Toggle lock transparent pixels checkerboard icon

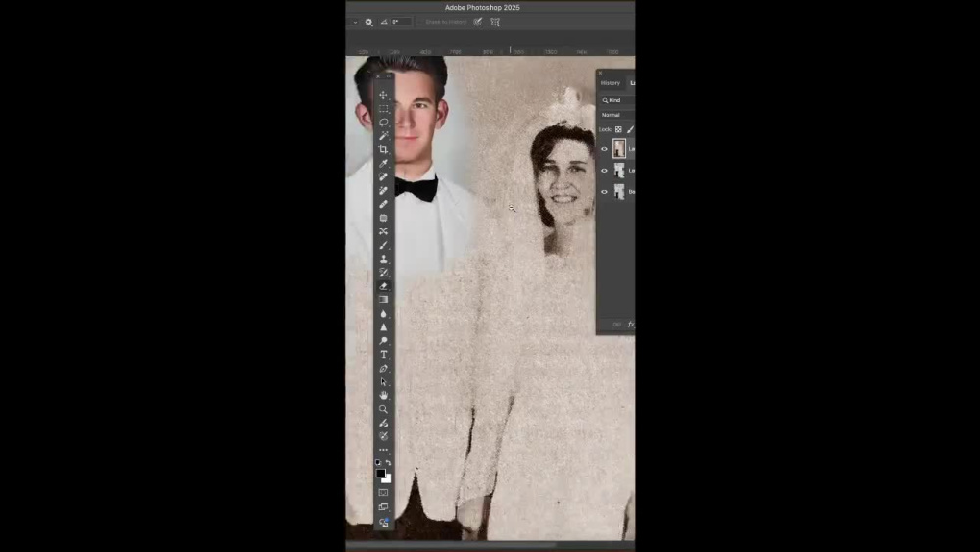[618, 129]
